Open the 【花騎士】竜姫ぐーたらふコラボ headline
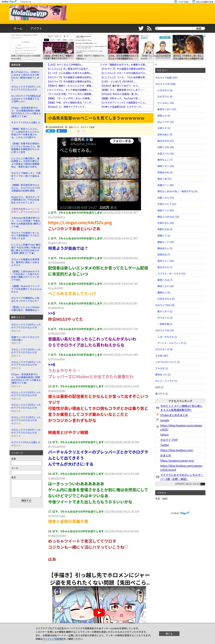Viewport: 215px width, 644px height. click(70, 85)
